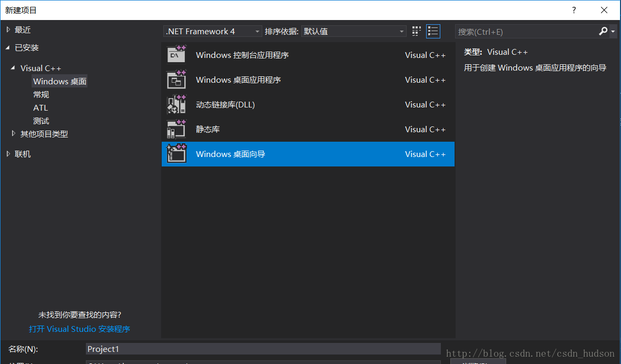
Task: Choose the 动态链接库(DLL) template name
Action: point(225,105)
